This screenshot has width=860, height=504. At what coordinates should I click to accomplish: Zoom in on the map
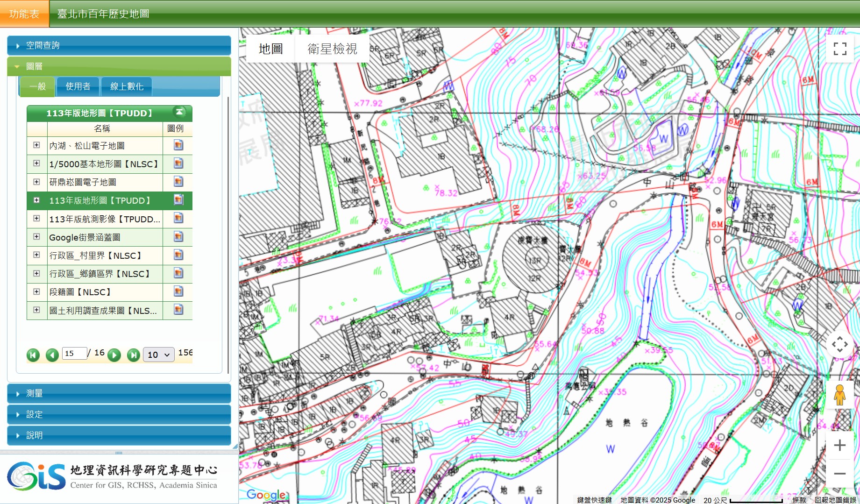pyautogui.click(x=839, y=445)
